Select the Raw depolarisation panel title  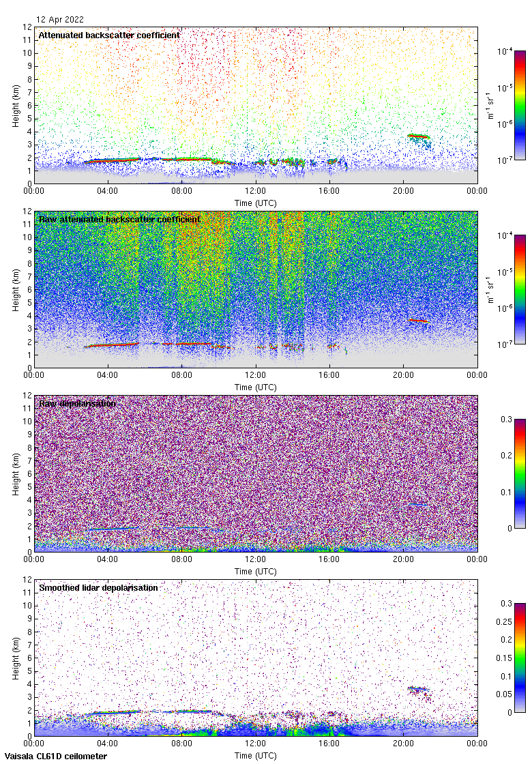pos(77,404)
